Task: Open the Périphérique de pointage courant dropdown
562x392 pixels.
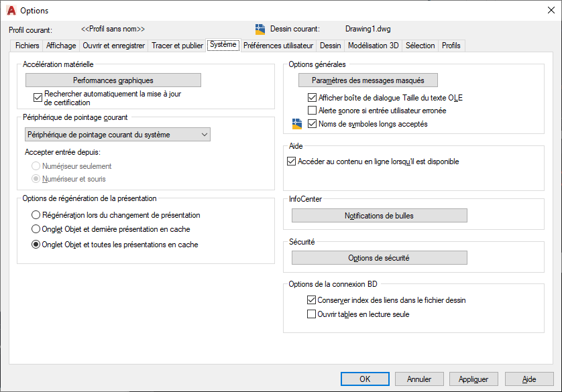Action: [x=118, y=135]
